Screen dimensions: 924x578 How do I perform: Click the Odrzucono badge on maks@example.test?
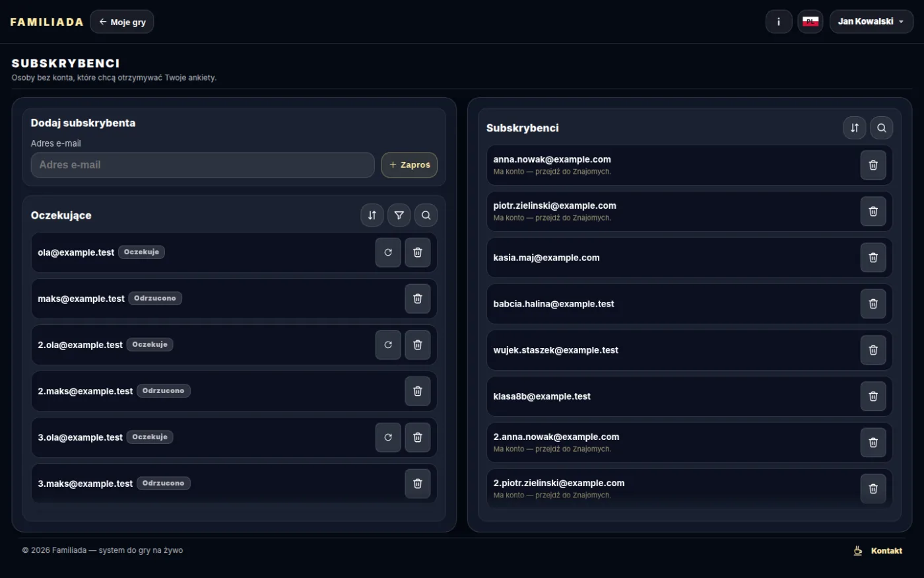click(155, 299)
